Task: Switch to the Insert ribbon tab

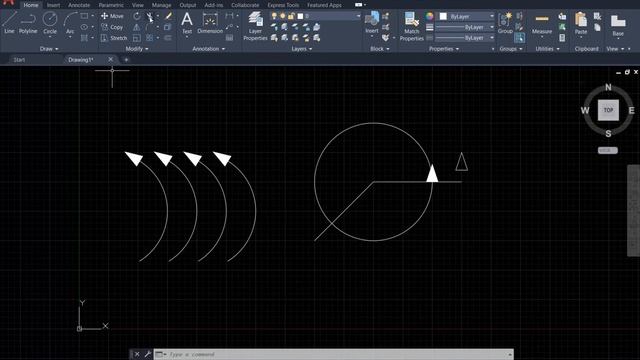Action: (x=53, y=5)
